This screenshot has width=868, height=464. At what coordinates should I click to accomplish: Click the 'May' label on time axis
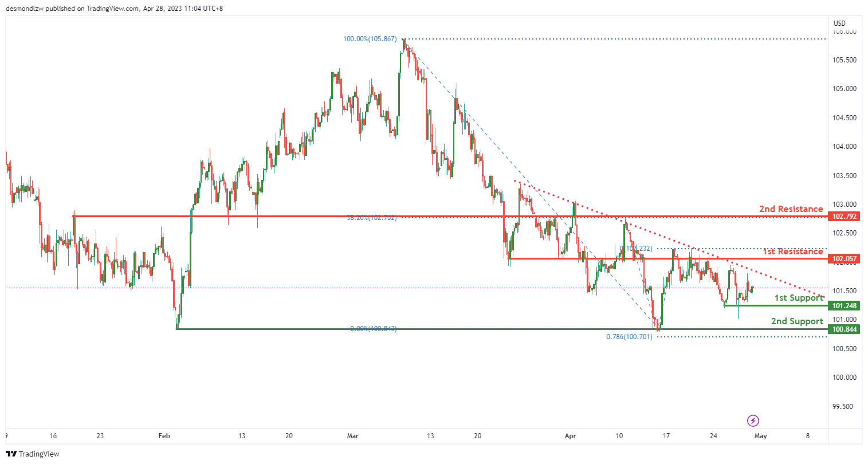[760, 436]
